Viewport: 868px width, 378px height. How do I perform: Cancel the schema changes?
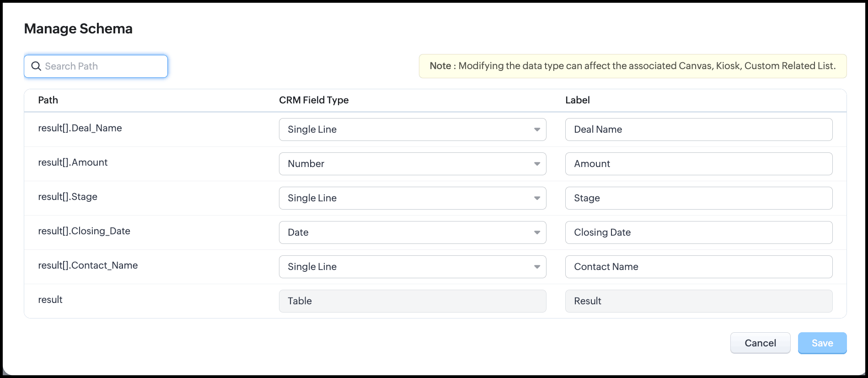[760, 343]
